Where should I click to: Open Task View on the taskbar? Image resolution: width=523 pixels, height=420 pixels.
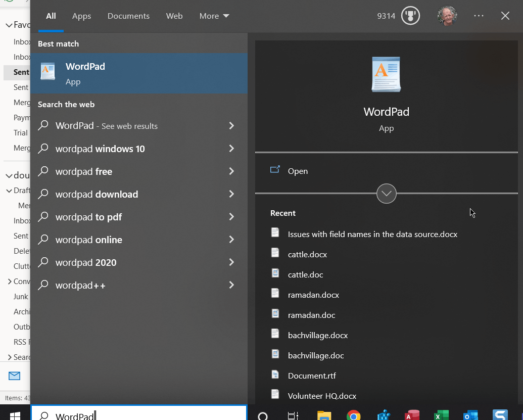click(x=293, y=416)
